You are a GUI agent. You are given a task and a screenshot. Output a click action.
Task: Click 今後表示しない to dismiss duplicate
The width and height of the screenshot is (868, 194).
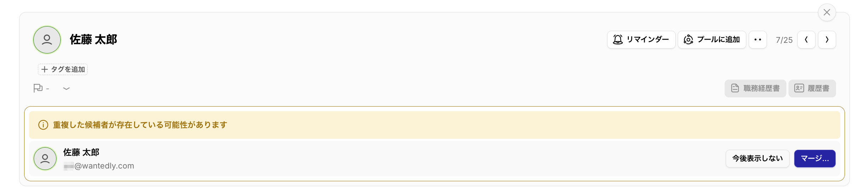click(x=757, y=159)
